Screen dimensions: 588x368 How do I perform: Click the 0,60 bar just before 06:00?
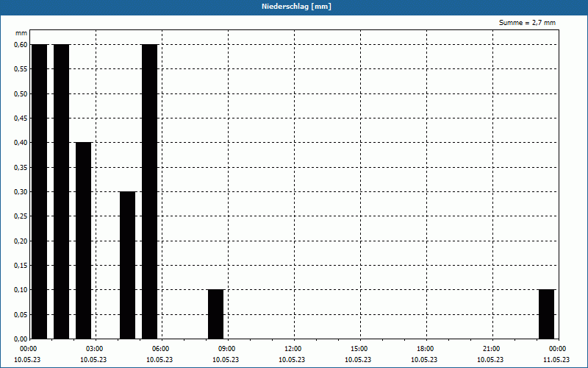pyautogui.click(x=150, y=191)
